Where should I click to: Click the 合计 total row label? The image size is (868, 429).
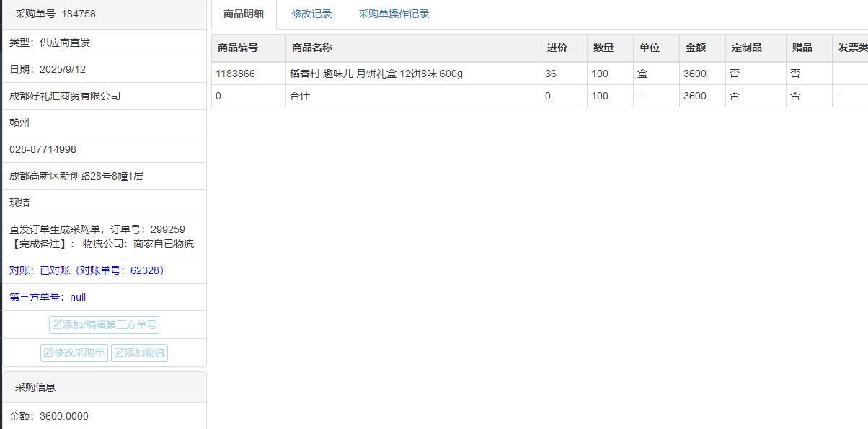[x=299, y=96]
